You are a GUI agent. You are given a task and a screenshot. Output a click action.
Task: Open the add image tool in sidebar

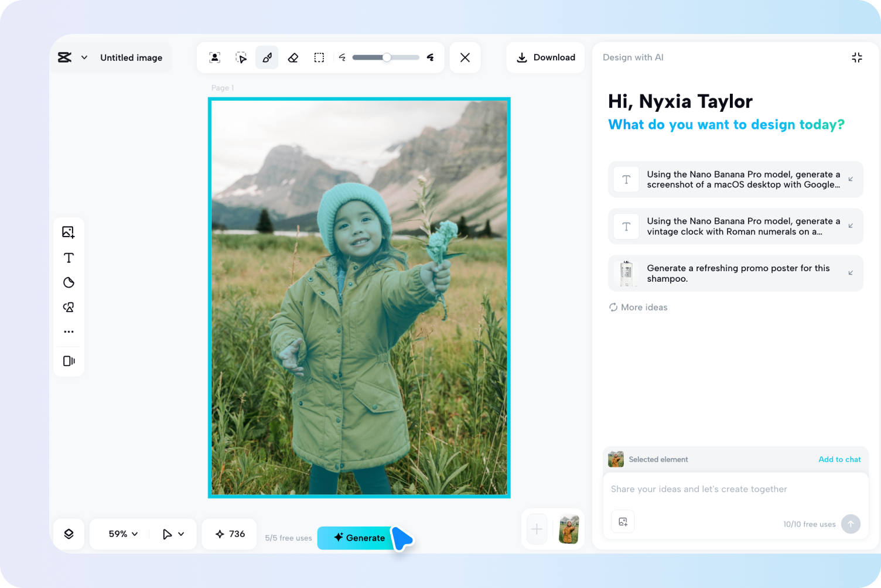point(69,233)
